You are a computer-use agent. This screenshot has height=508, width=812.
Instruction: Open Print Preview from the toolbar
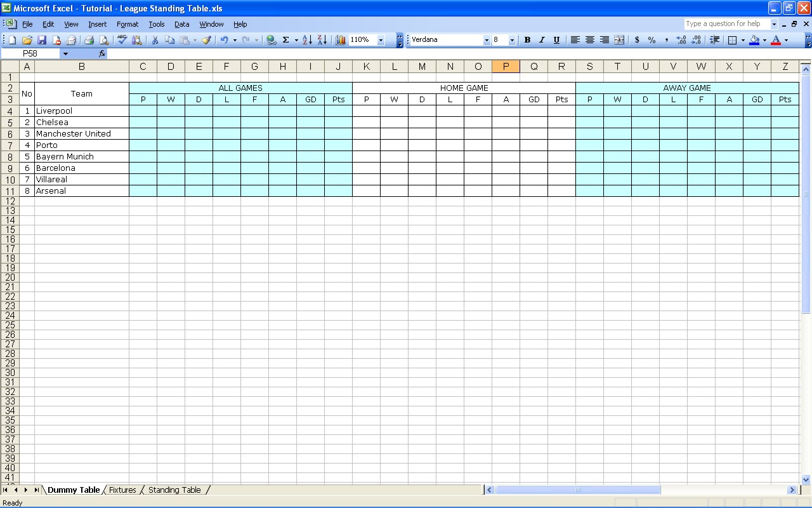(x=104, y=40)
